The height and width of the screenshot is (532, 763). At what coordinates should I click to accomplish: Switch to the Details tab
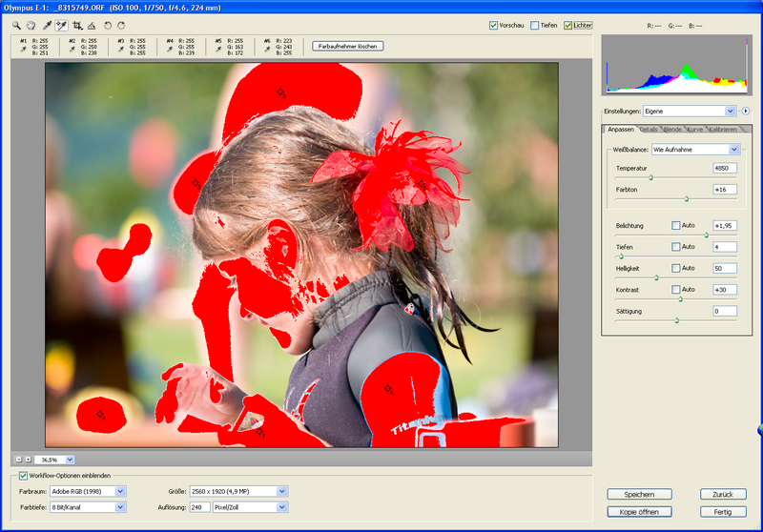tap(649, 130)
